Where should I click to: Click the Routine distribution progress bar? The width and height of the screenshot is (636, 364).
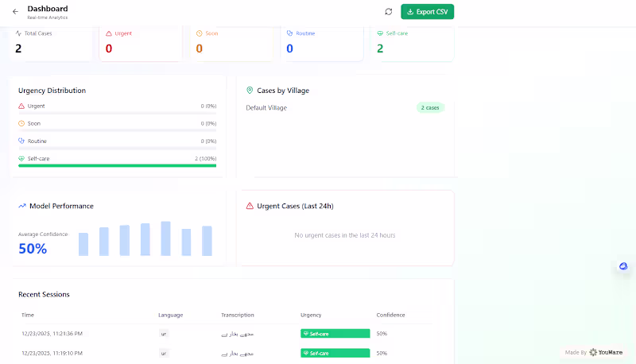click(117, 148)
